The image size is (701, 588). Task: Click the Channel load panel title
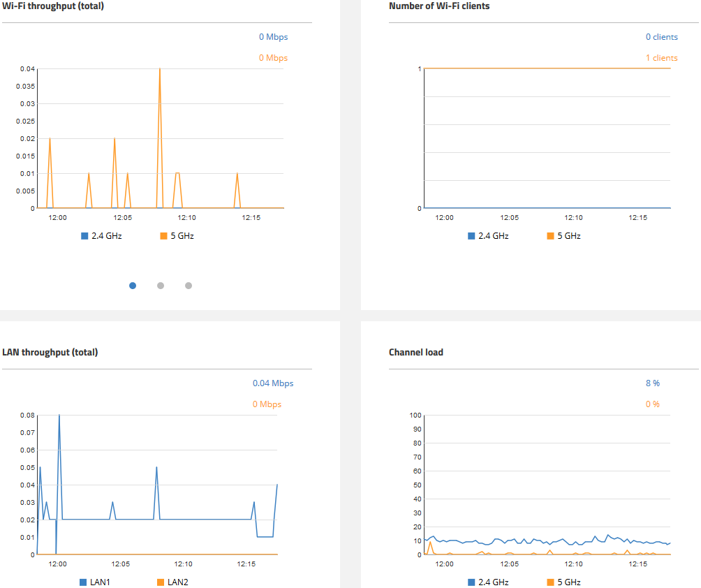click(x=416, y=353)
